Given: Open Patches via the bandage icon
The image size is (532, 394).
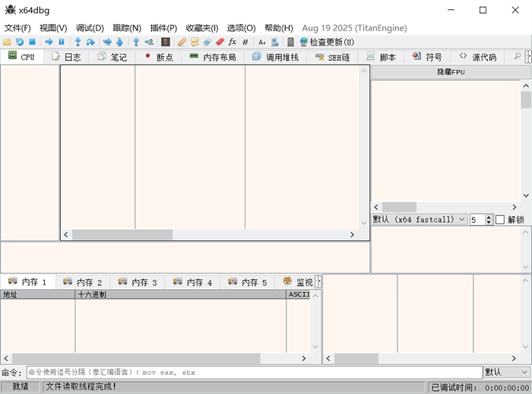Looking at the screenshot, I should point(182,42).
